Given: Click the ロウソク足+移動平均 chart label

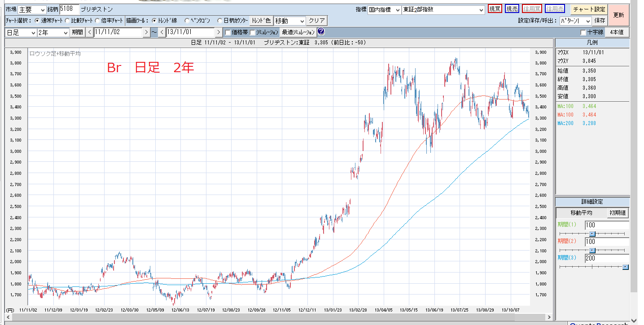Looking at the screenshot, I should click(55, 53).
